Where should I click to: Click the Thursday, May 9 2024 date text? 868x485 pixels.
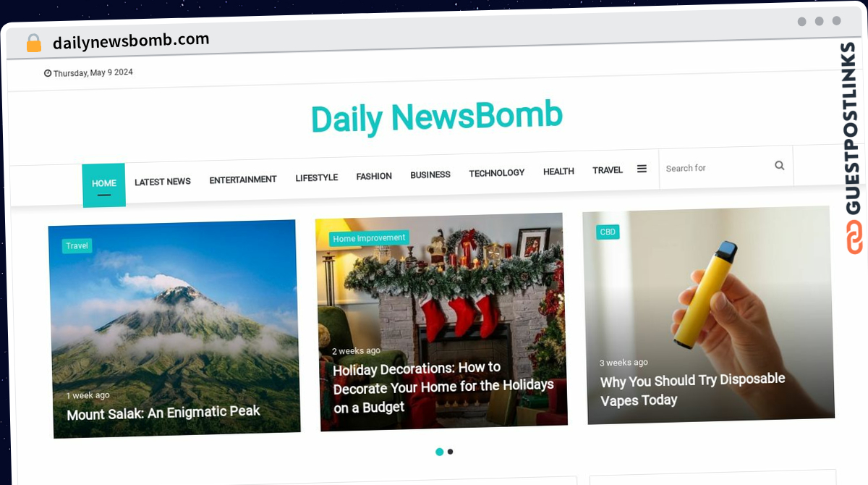(x=93, y=73)
